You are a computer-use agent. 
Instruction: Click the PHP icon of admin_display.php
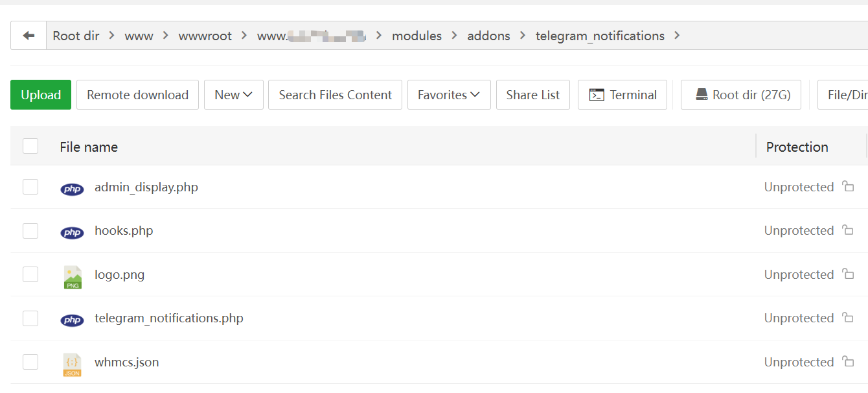72,189
